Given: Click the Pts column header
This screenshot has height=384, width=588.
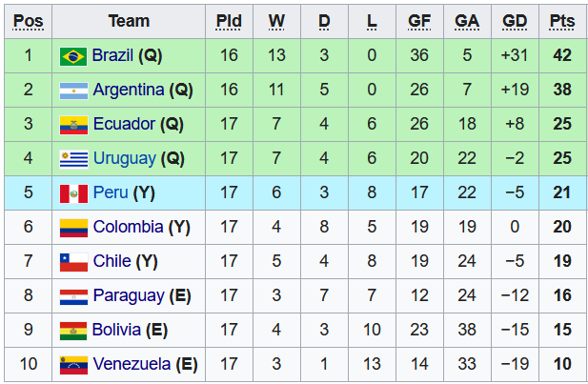Looking at the screenshot, I should tap(562, 21).
